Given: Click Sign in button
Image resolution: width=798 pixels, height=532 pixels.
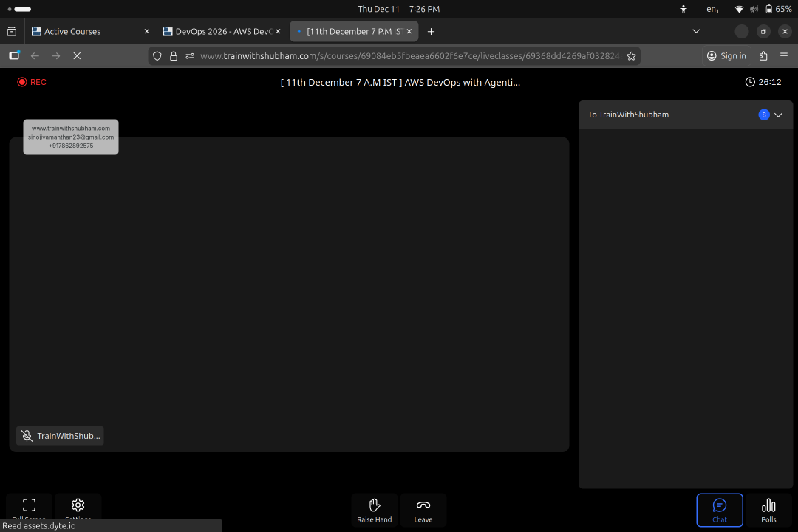Looking at the screenshot, I should point(726,55).
